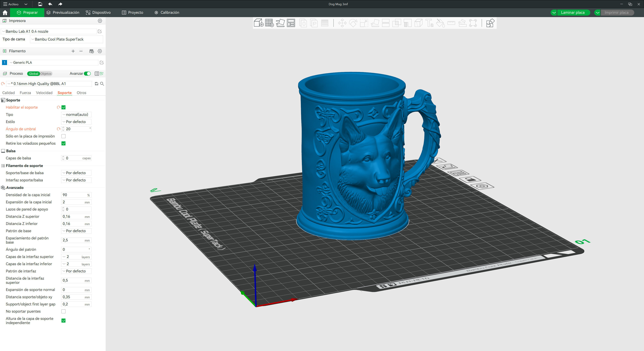
Task: Click the Add model cube icon
Action: (x=258, y=23)
